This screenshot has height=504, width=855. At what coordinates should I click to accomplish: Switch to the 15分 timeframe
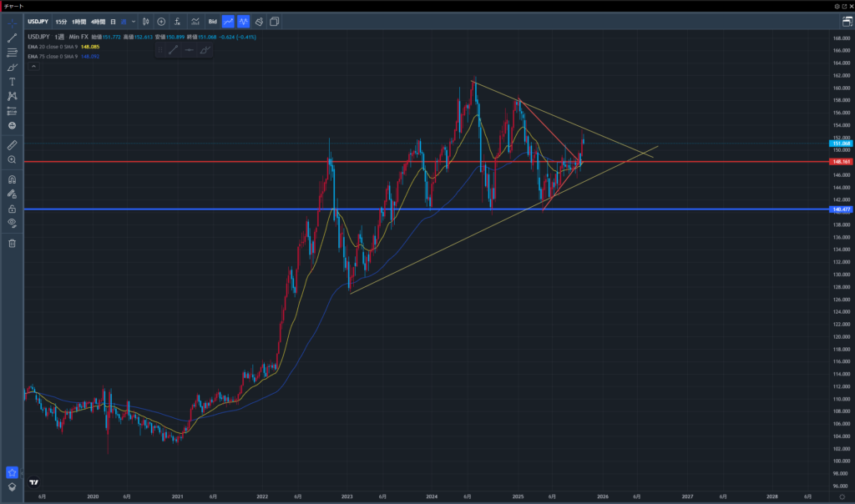point(61,21)
